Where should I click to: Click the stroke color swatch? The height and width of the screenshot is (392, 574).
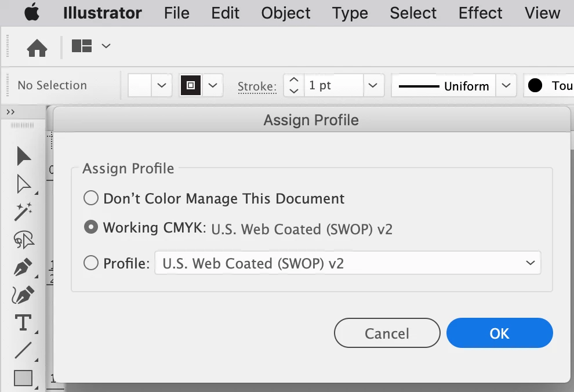coord(191,85)
